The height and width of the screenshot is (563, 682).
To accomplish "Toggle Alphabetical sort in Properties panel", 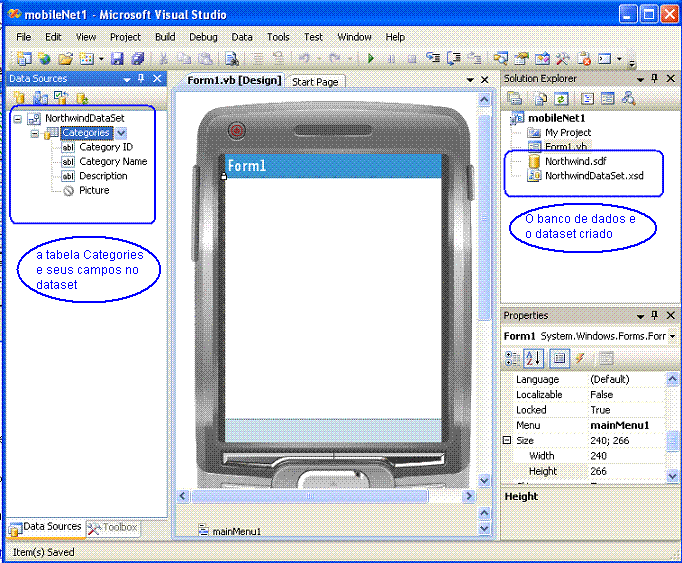I will click(533, 358).
